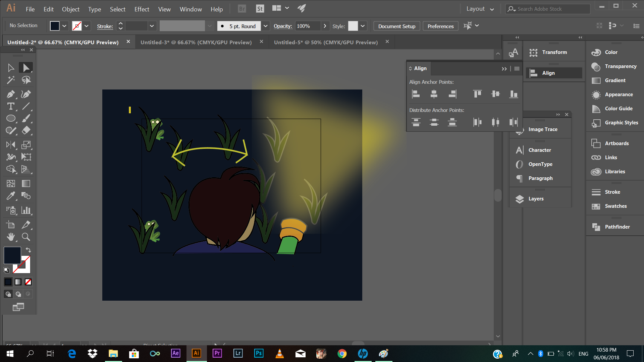Click the Document Setup button
Image resolution: width=644 pixels, height=362 pixels.
click(397, 26)
